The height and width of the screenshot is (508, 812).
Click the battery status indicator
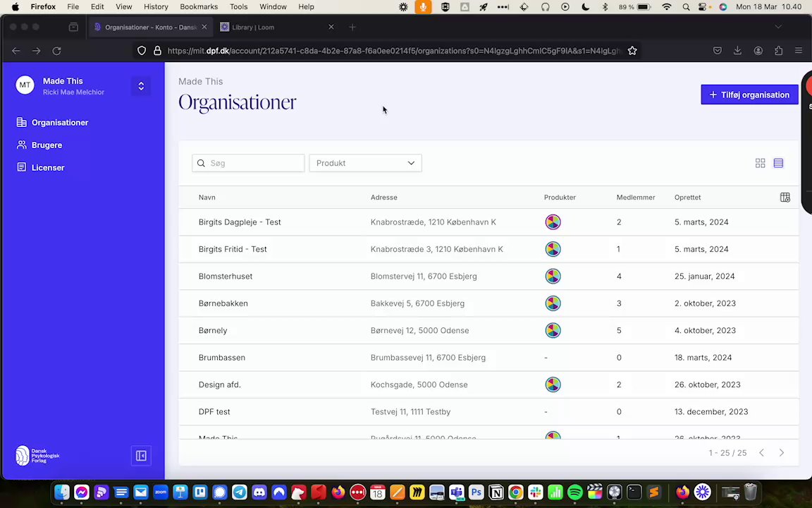click(635, 7)
